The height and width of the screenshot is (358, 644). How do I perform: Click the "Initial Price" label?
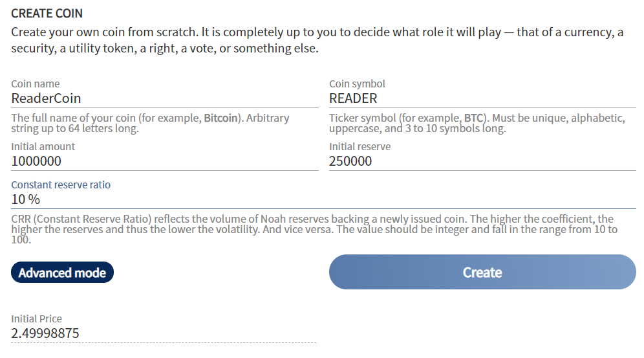pos(36,319)
